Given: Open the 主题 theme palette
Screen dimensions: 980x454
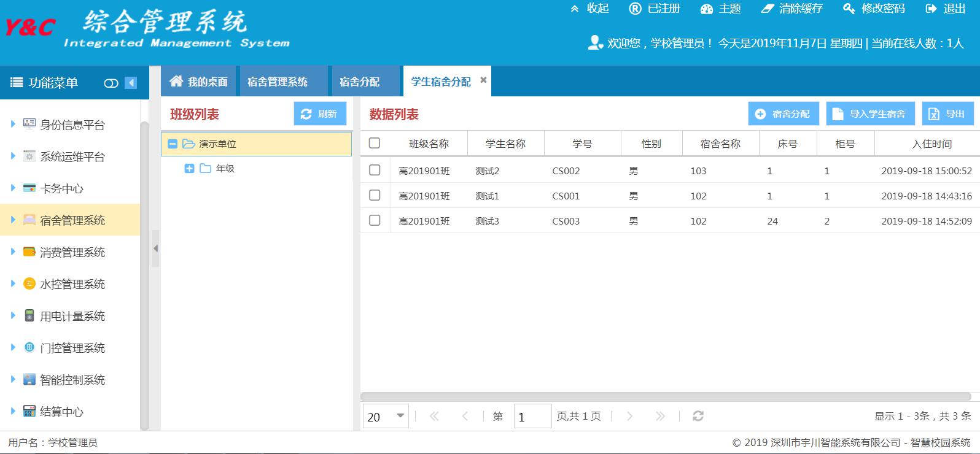Looking at the screenshot, I should [707, 9].
